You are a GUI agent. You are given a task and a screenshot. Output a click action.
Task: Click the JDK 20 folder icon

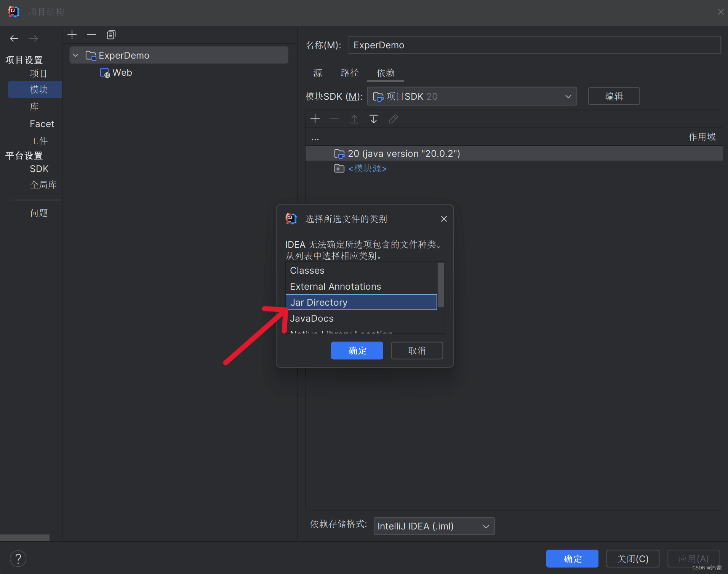point(339,154)
